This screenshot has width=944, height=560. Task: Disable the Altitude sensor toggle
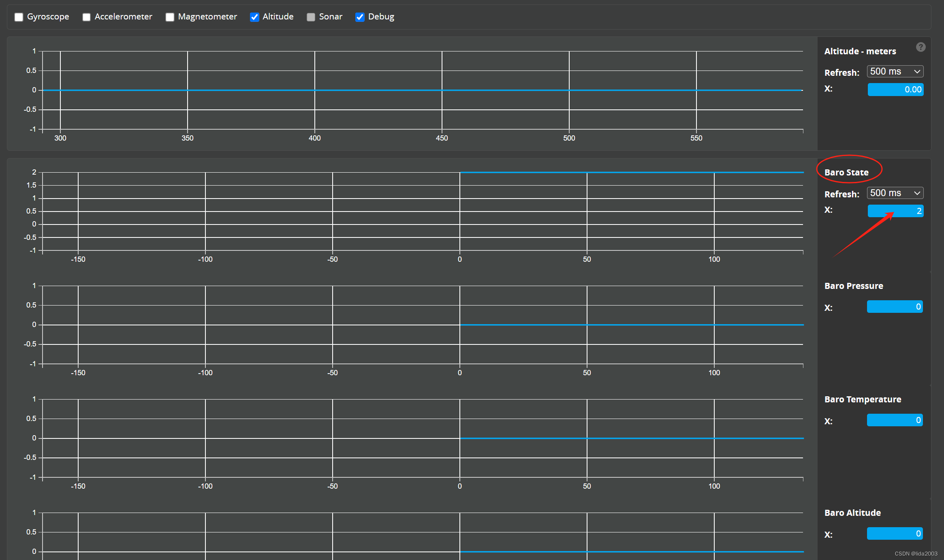255,17
